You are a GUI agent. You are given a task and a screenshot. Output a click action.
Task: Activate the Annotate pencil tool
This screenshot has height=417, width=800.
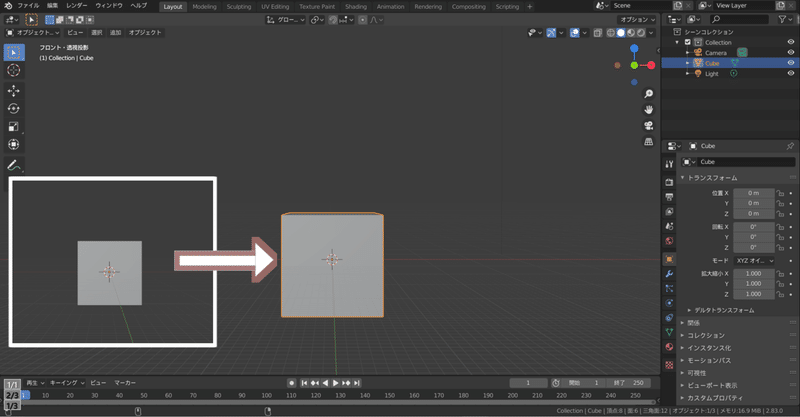[14, 165]
